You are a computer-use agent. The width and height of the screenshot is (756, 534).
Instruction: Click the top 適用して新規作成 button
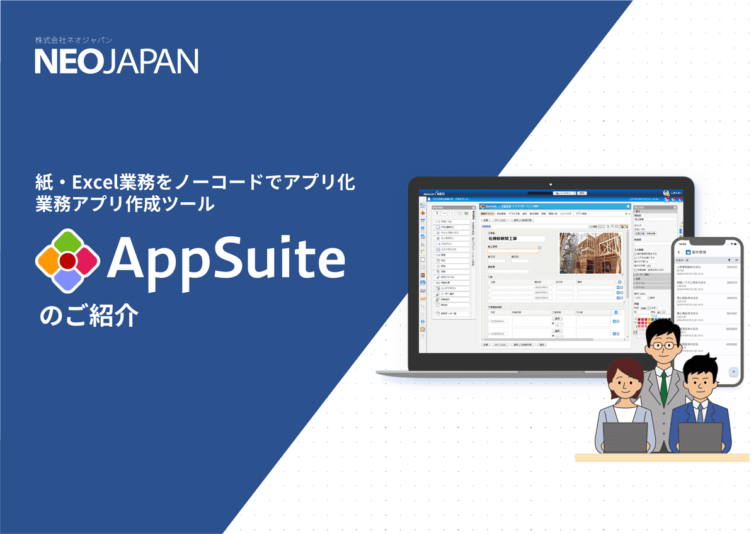(x=522, y=220)
